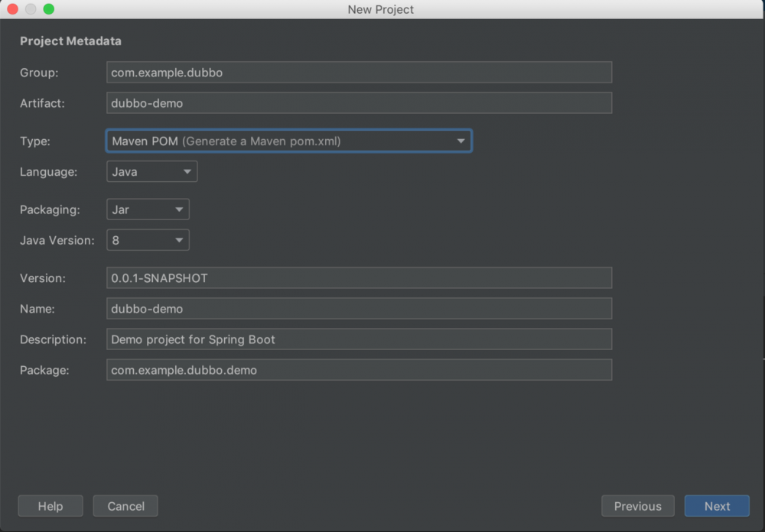Maximize the New Project window

pyautogui.click(x=49, y=9)
